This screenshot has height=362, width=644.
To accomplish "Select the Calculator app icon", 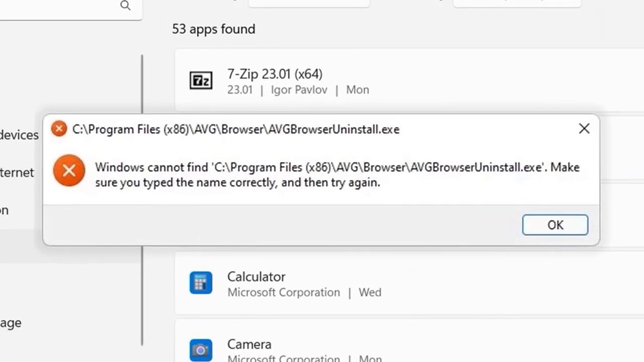I will coord(201,283).
